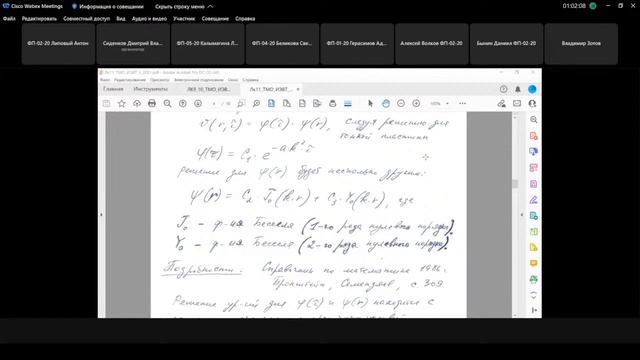Open Acrobat Окно menu
Screen dimensions: 640x360
(x=233, y=80)
